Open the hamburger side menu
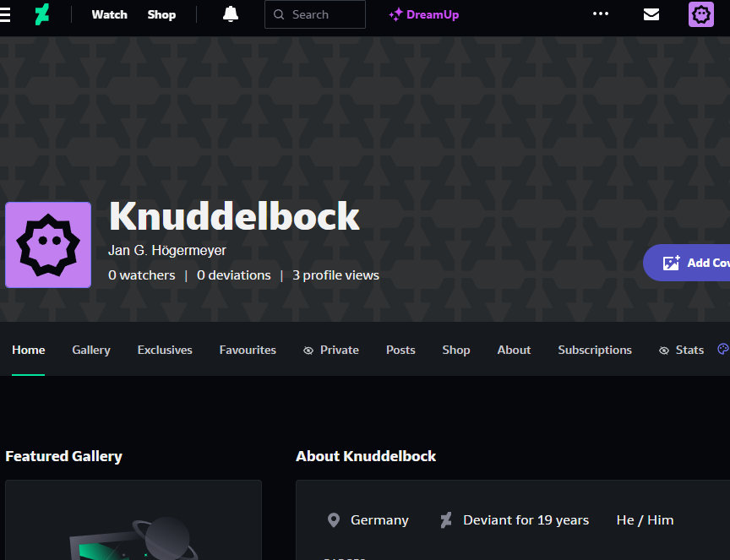The height and width of the screenshot is (560, 730). (x=5, y=15)
